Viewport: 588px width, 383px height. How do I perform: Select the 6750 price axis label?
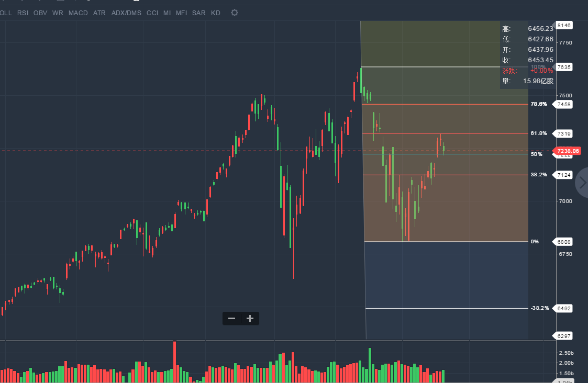(565, 254)
